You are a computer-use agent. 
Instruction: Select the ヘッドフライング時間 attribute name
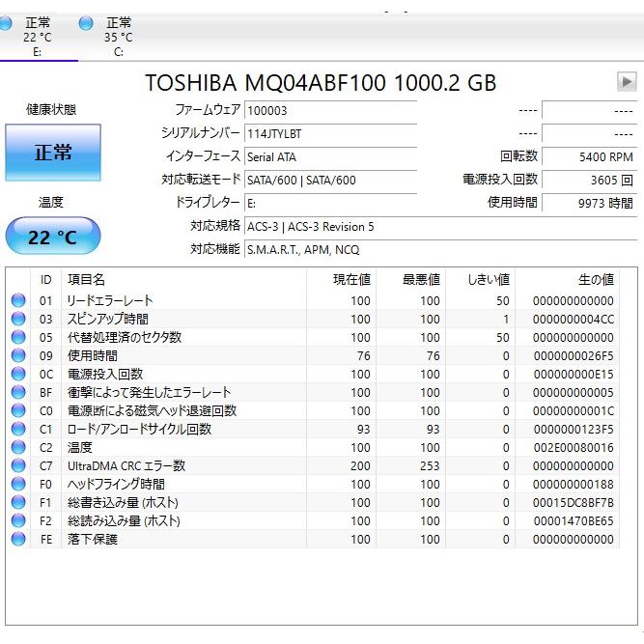[x=116, y=485]
